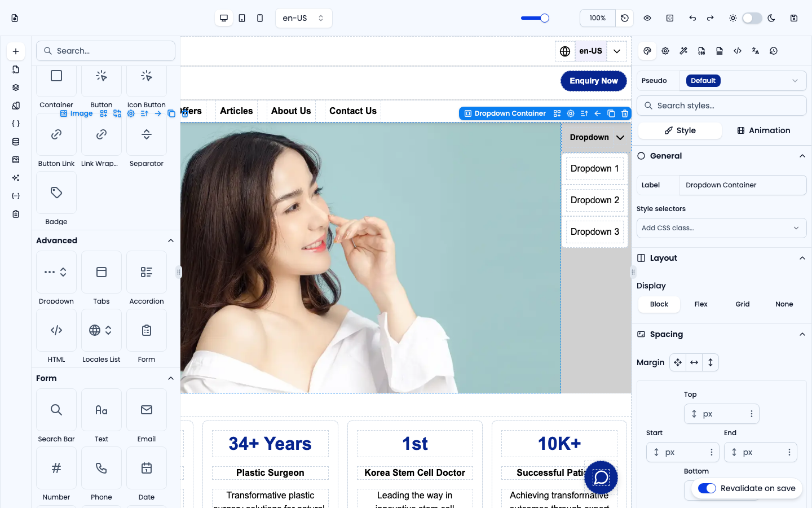The height and width of the screenshot is (508, 812).
Task: Select the Accordion element icon
Action: (x=147, y=272)
